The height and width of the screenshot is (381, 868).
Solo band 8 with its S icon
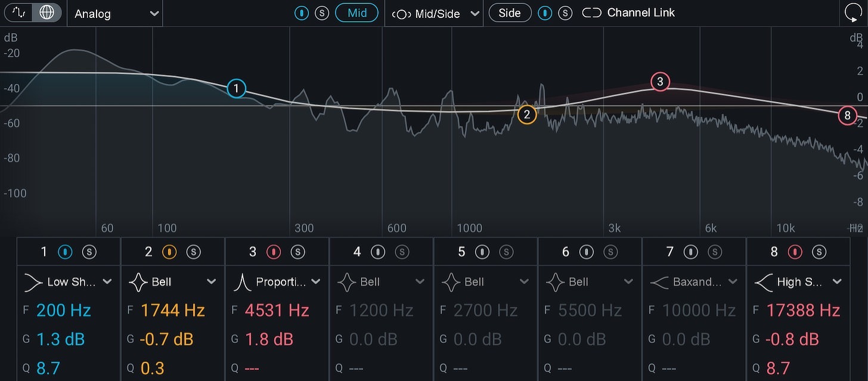[819, 252]
